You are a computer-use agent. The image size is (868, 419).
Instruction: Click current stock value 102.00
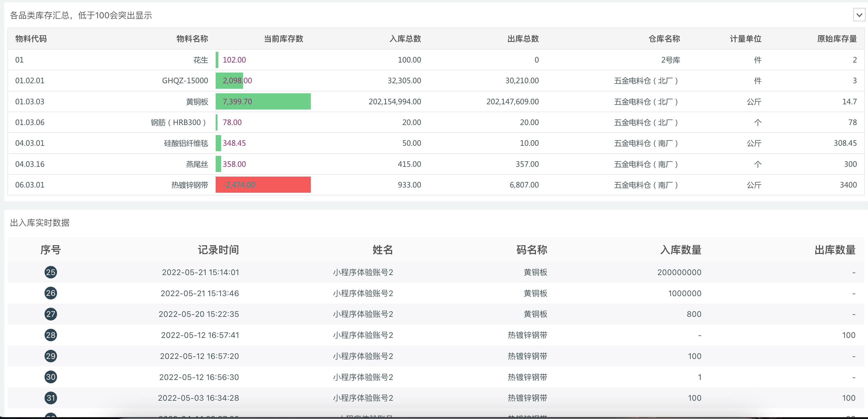(x=234, y=59)
